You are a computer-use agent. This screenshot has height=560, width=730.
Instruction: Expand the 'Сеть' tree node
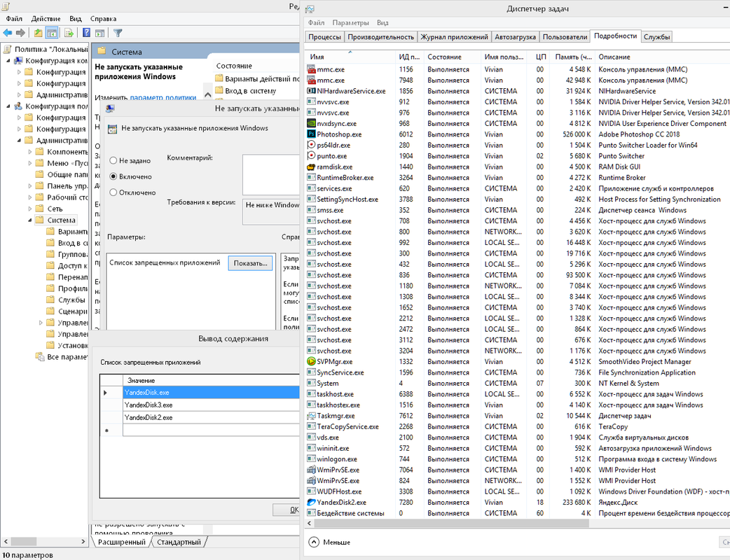click(x=30, y=209)
